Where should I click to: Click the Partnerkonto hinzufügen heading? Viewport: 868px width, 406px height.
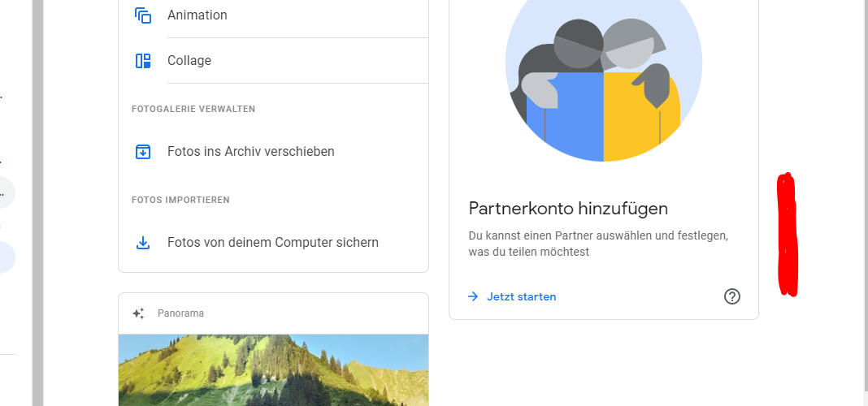[568, 209]
